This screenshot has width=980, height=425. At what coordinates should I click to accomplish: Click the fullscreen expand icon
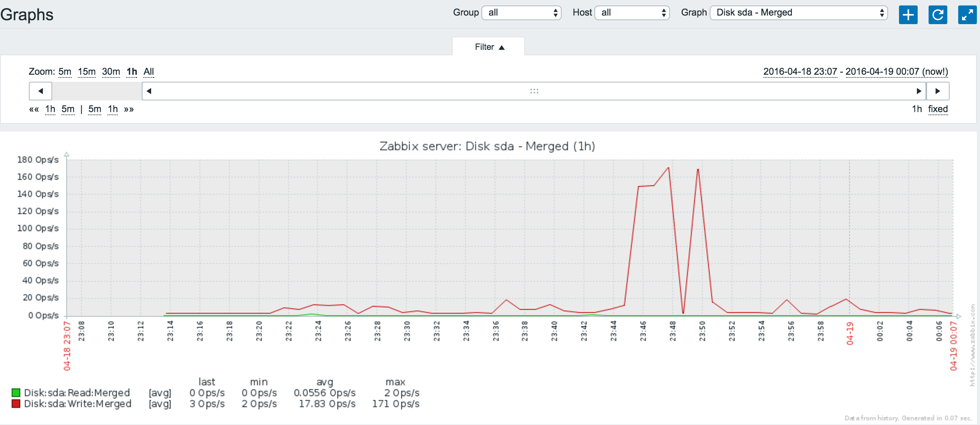click(967, 15)
